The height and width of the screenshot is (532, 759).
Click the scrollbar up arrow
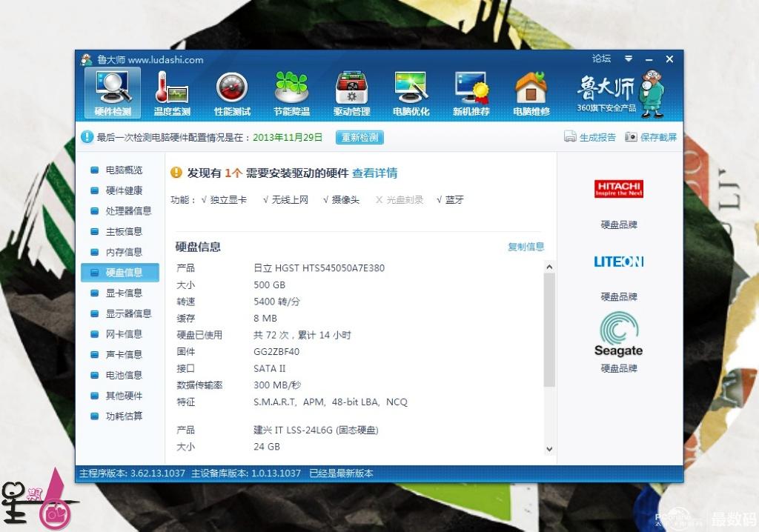(x=549, y=267)
